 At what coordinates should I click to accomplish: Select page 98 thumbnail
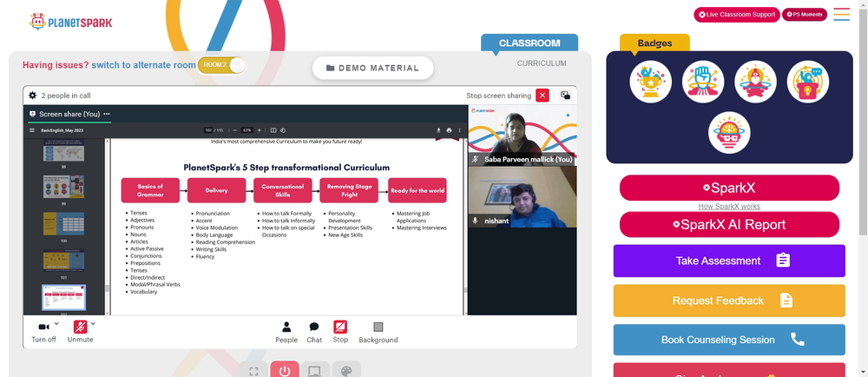[x=63, y=150]
